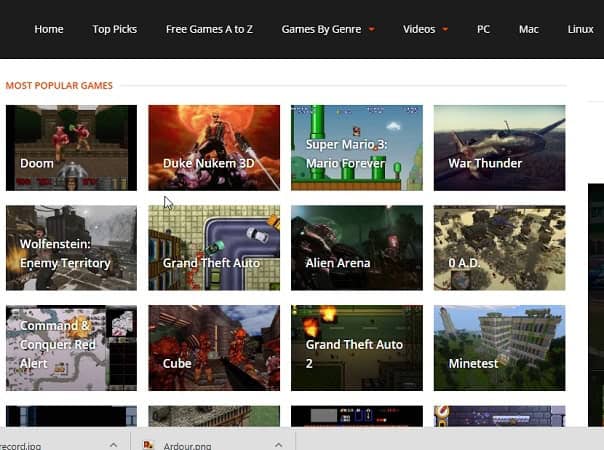Open the Grand Theft Auto 2 tile
The width and height of the screenshot is (604, 450).
(357, 348)
